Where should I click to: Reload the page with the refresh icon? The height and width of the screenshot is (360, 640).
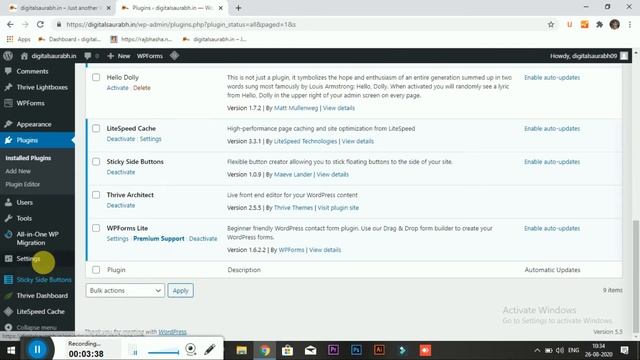40,24
